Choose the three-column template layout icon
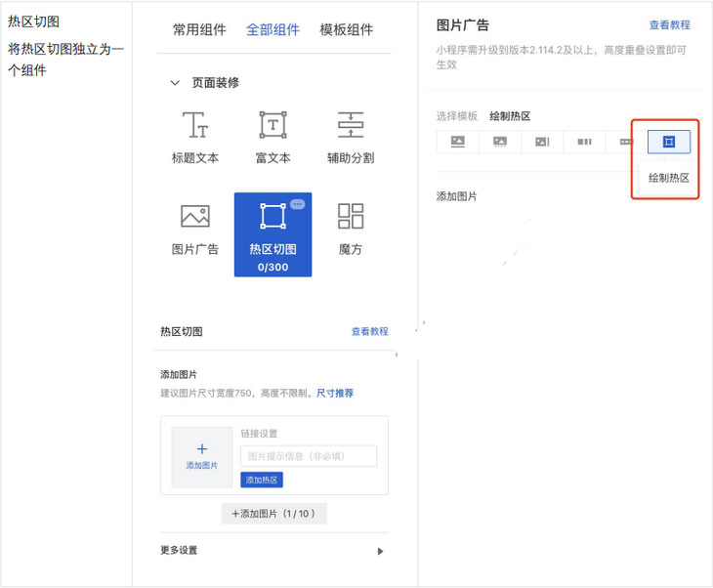 coord(584,142)
